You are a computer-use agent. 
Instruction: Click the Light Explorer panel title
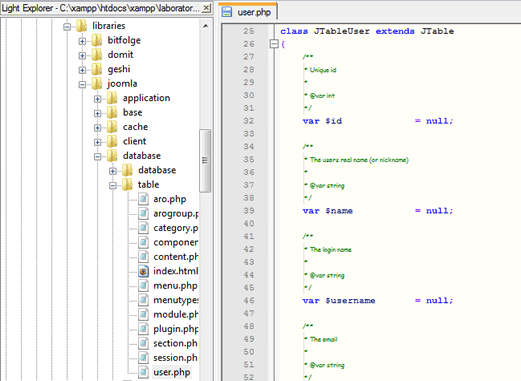[x=101, y=8]
